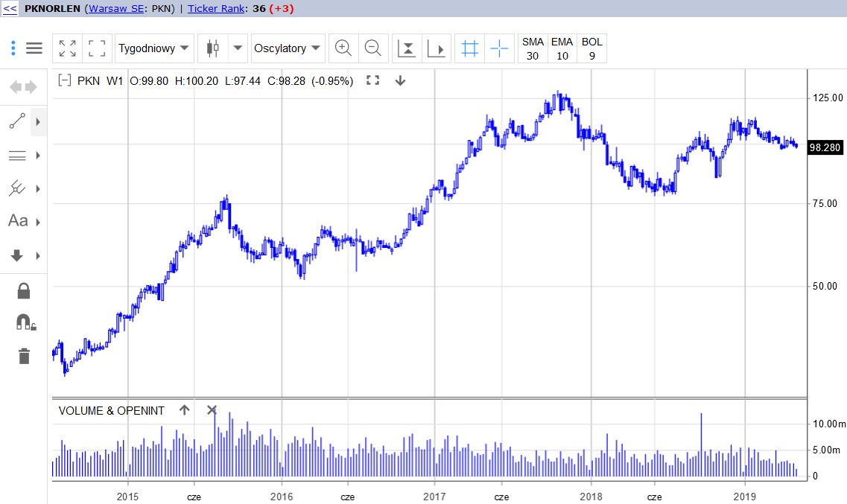The width and height of the screenshot is (847, 504).
Task: Toggle the lock drawings padlock
Action: [23, 291]
